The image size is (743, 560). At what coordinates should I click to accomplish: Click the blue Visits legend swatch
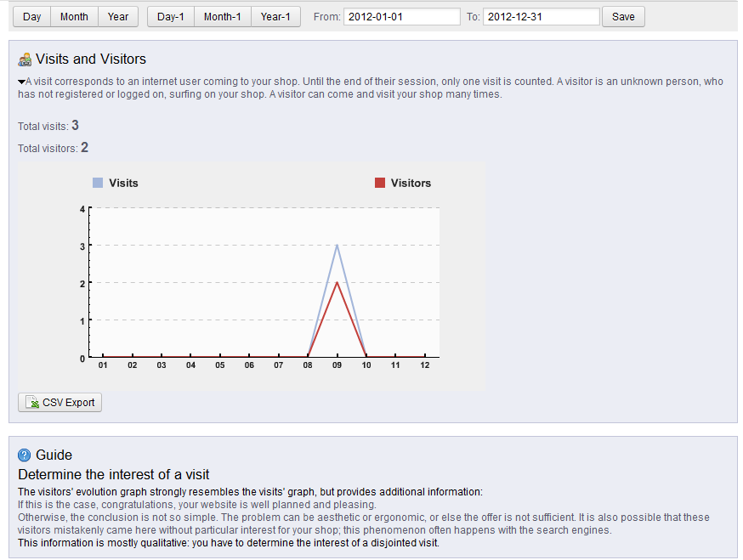tap(98, 183)
